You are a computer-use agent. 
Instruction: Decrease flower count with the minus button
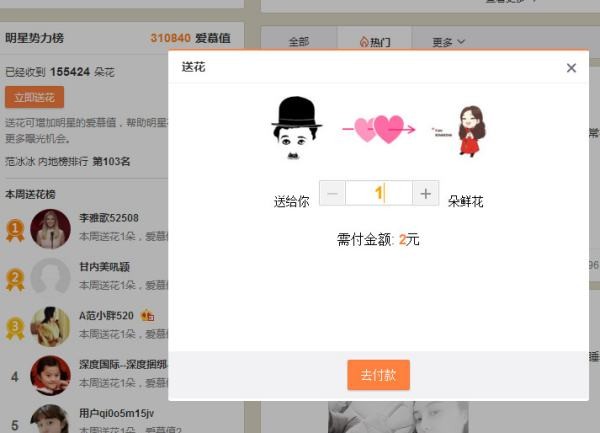pyautogui.click(x=332, y=194)
